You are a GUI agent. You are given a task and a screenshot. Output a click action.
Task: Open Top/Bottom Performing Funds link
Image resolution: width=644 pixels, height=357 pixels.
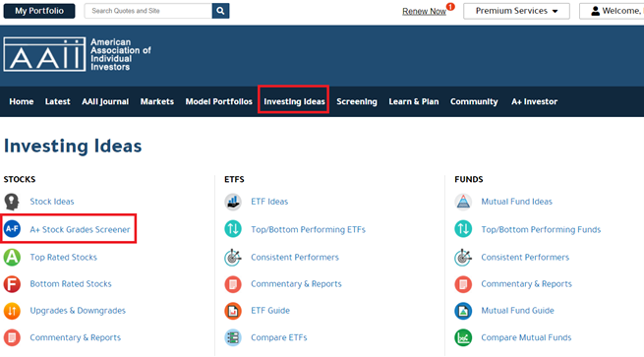point(541,229)
